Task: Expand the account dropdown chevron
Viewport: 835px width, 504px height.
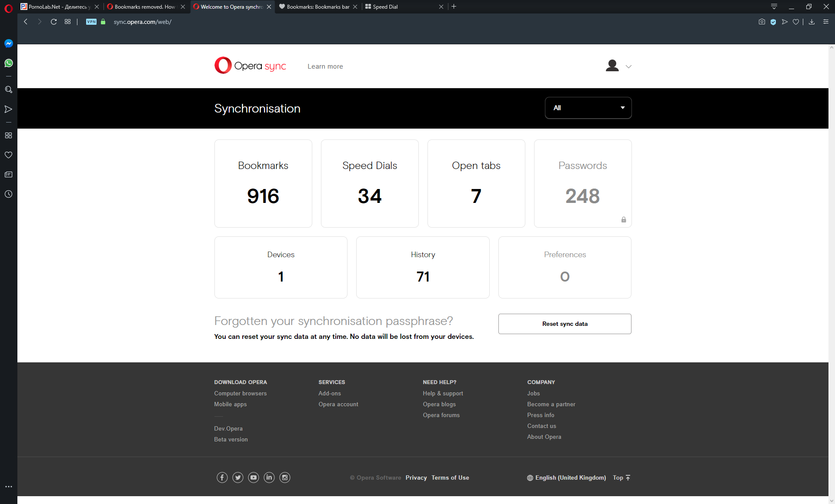Action: click(x=628, y=66)
